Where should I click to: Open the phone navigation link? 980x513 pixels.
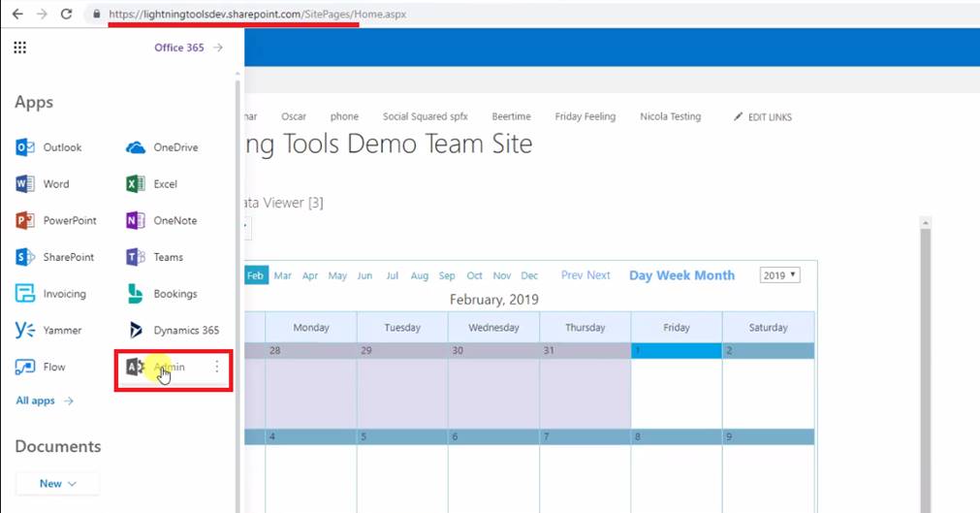(x=344, y=116)
